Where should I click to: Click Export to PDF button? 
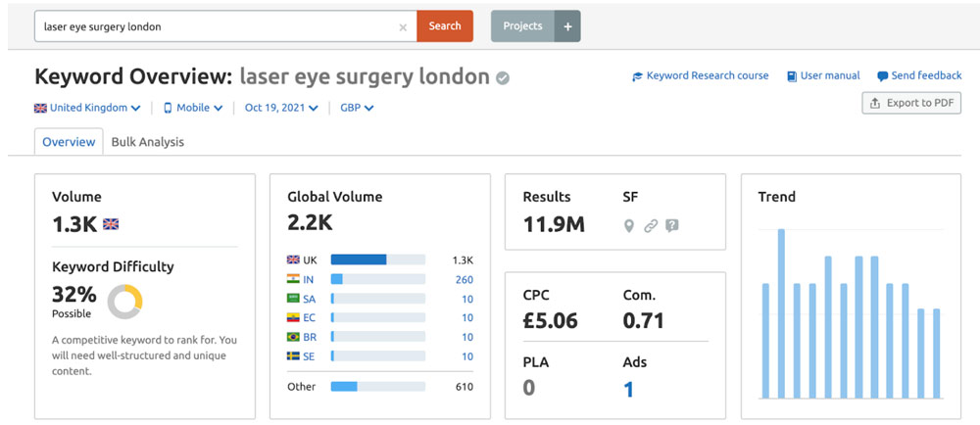pos(911,103)
